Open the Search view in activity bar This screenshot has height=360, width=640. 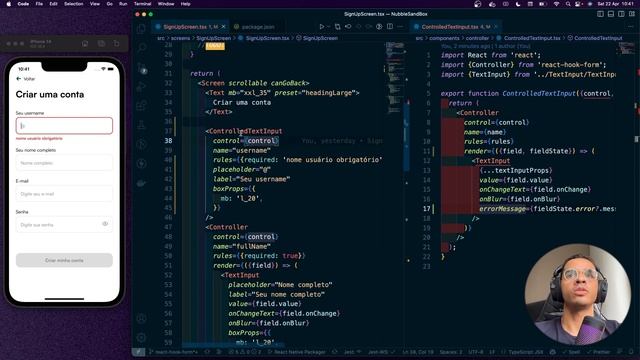click(141, 48)
